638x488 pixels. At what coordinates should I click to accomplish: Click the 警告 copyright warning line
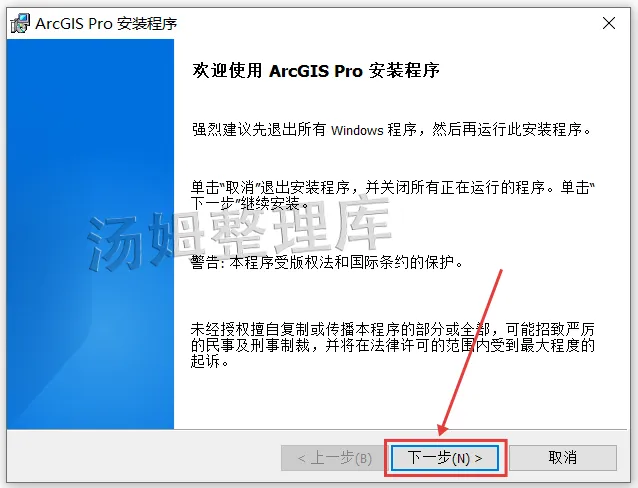[327, 263]
